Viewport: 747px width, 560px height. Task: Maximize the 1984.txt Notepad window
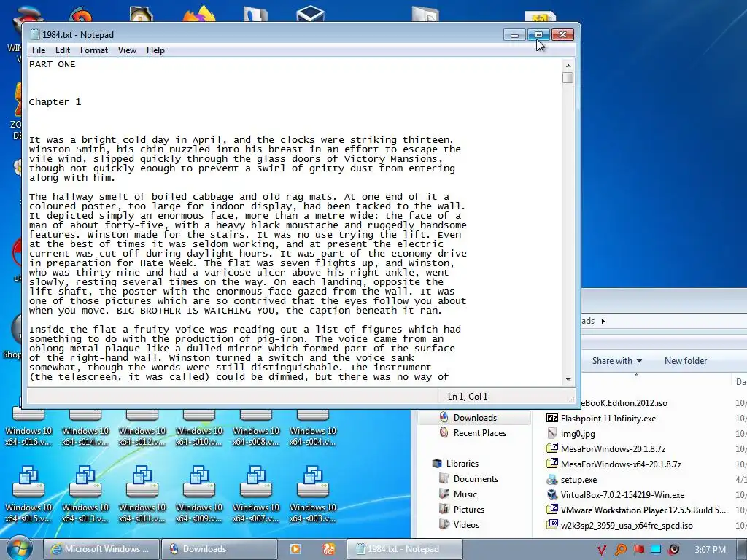tap(539, 35)
